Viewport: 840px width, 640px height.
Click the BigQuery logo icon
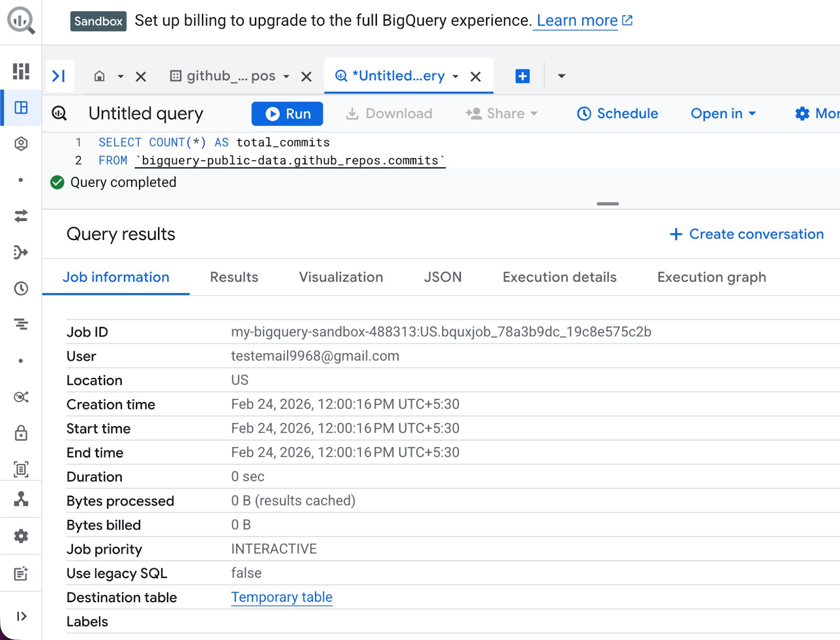coord(20,21)
